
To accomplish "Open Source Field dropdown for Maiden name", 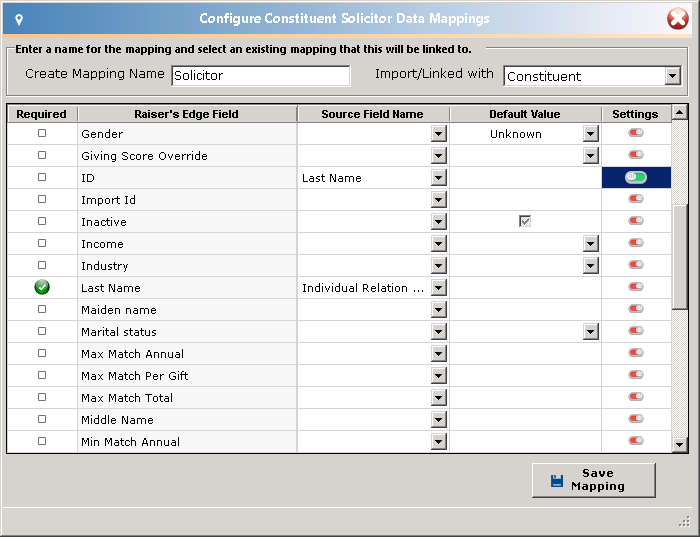I will (x=439, y=309).
